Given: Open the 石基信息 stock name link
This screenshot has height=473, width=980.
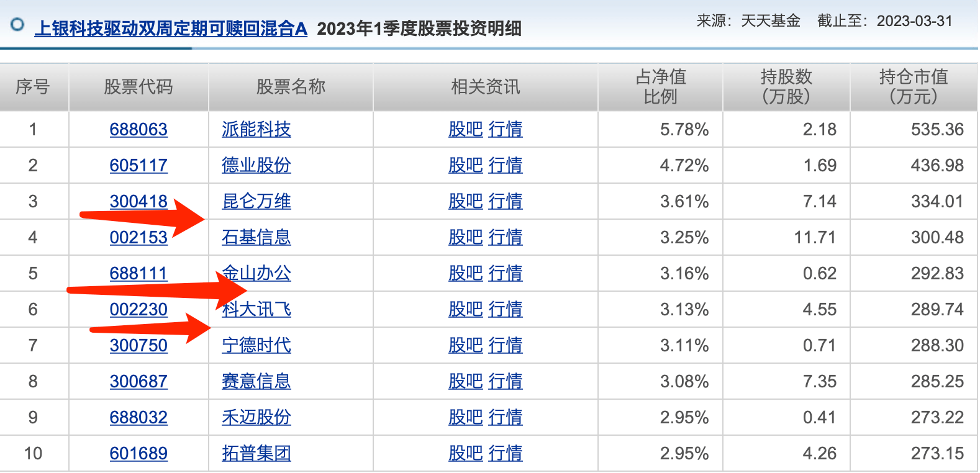Looking at the screenshot, I should [x=256, y=238].
